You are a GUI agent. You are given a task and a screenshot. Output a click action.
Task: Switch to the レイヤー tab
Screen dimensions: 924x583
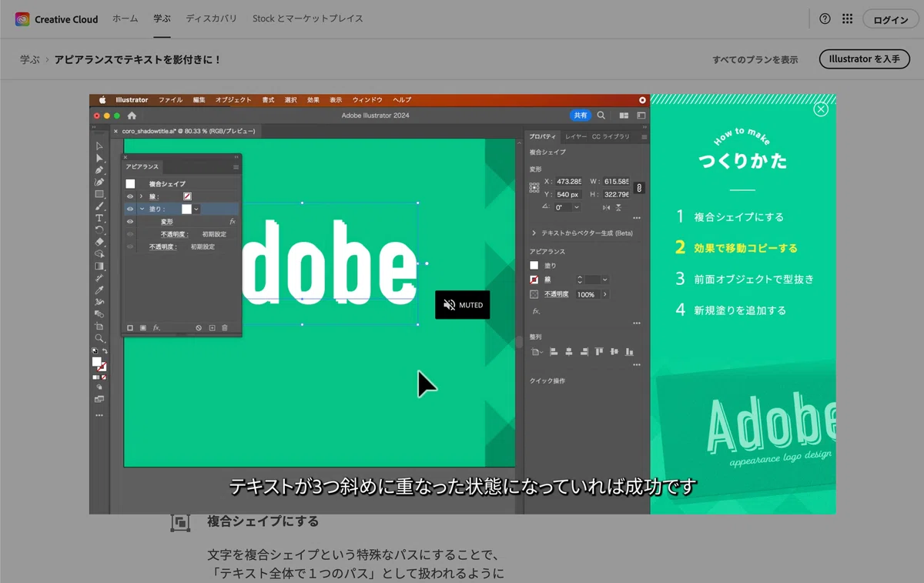point(576,136)
